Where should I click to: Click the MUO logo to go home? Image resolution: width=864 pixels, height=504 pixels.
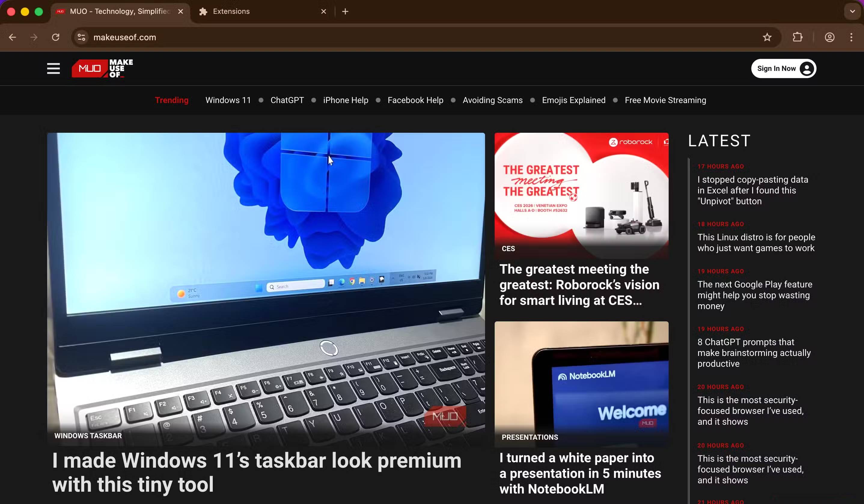click(x=102, y=68)
